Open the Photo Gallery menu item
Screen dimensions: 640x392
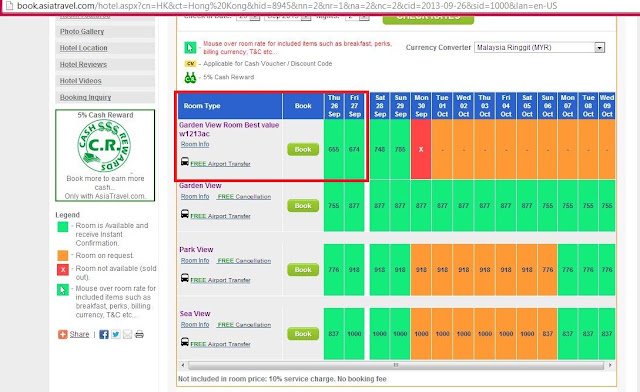(x=82, y=31)
